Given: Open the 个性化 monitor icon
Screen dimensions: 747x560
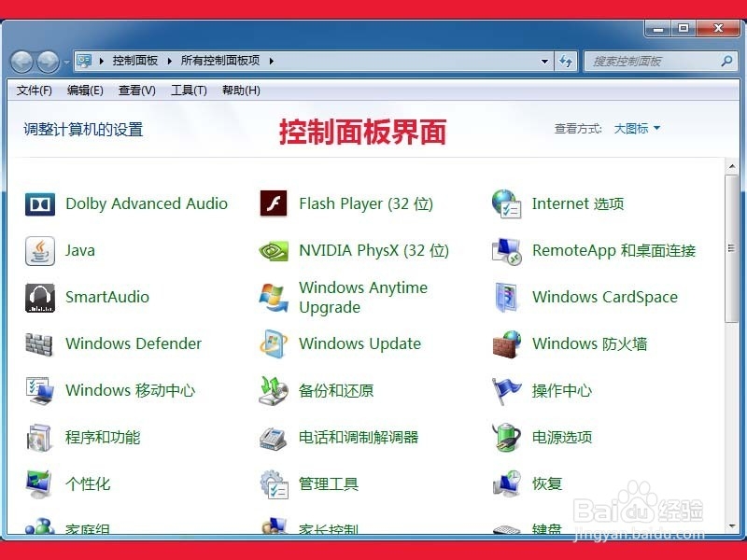Looking at the screenshot, I should point(39,483).
